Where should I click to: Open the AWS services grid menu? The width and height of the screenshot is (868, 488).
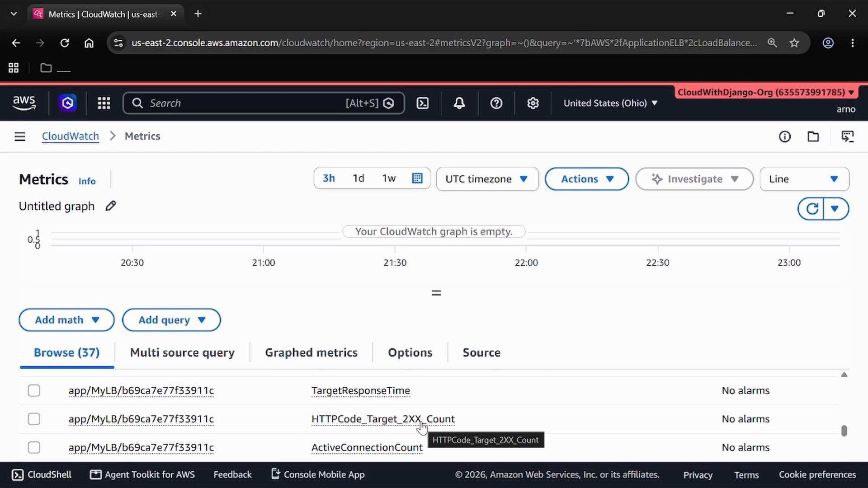[x=104, y=103]
